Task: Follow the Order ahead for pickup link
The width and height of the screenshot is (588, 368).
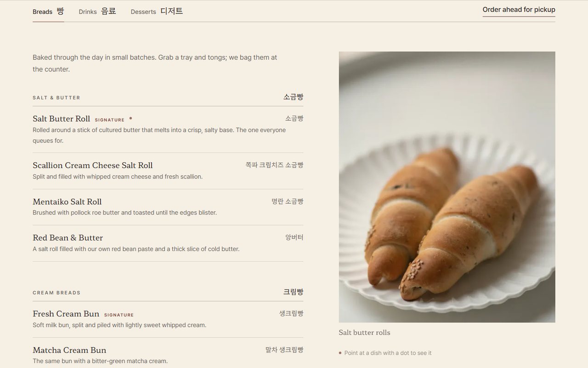Action: [x=519, y=10]
